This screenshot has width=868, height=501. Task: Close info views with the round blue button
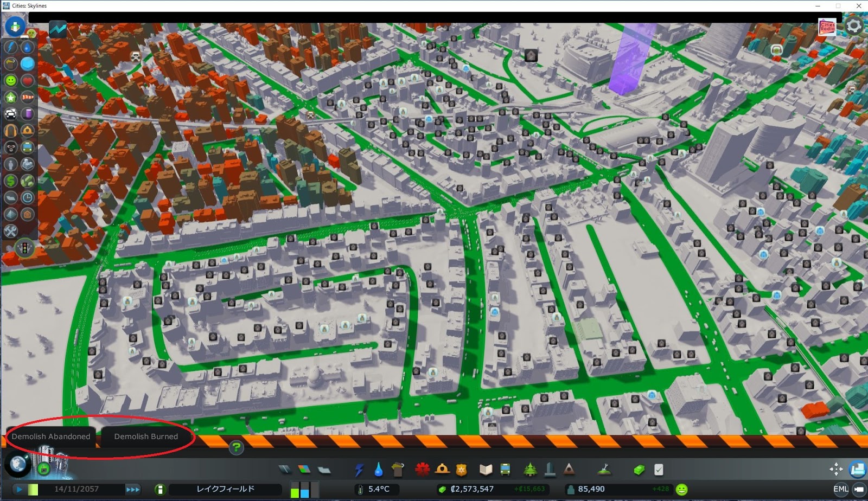15,25
